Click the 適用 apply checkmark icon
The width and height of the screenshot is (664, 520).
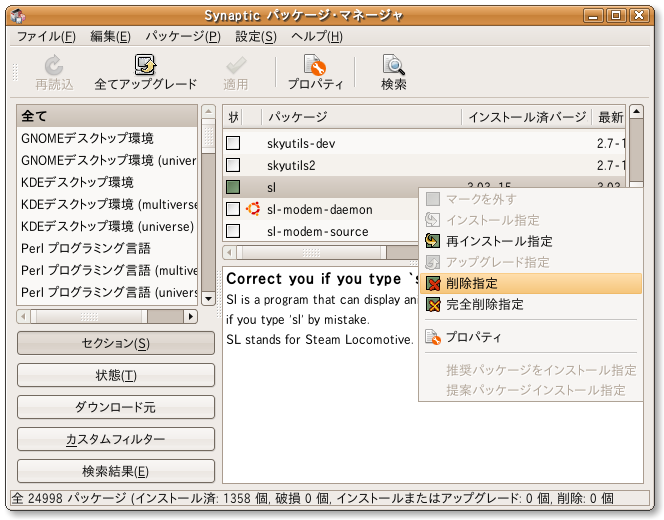pyautogui.click(x=236, y=66)
